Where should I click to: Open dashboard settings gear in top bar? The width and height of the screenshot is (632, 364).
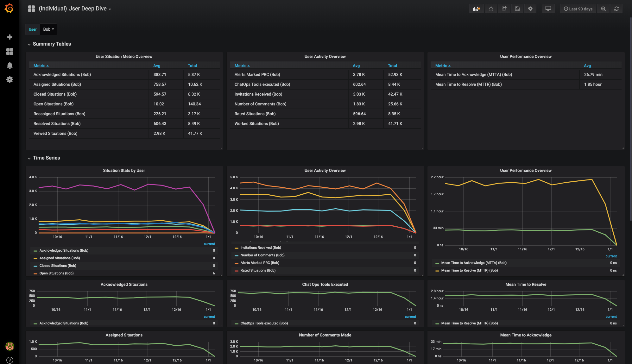pyautogui.click(x=530, y=9)
